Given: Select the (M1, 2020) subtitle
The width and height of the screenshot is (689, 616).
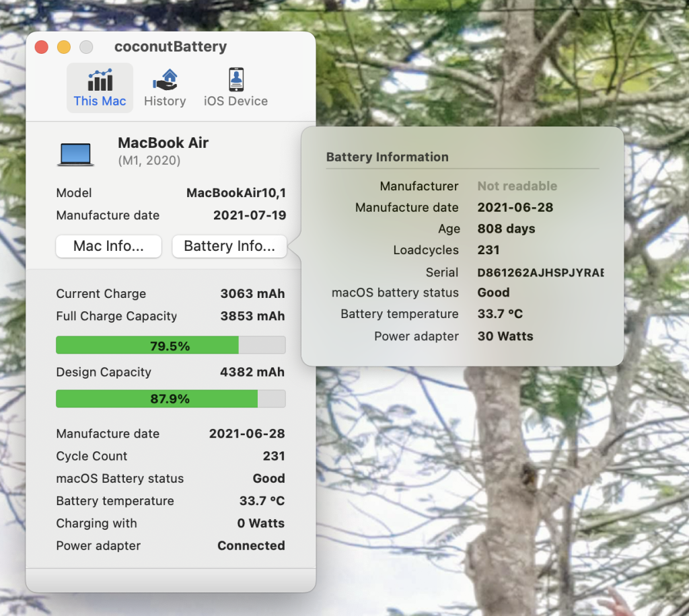Looking at the screenshot, I should (149, 161).
